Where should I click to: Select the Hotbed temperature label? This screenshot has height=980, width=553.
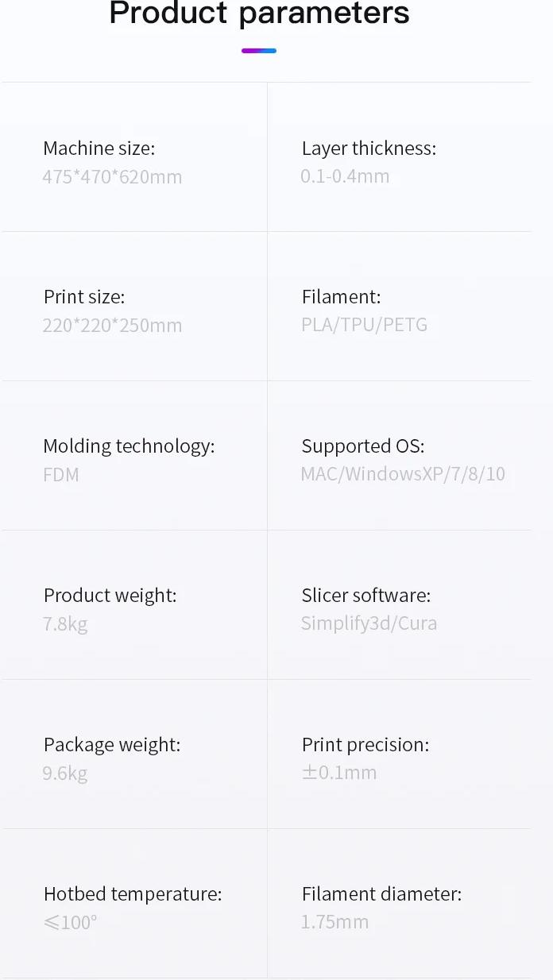133,894
